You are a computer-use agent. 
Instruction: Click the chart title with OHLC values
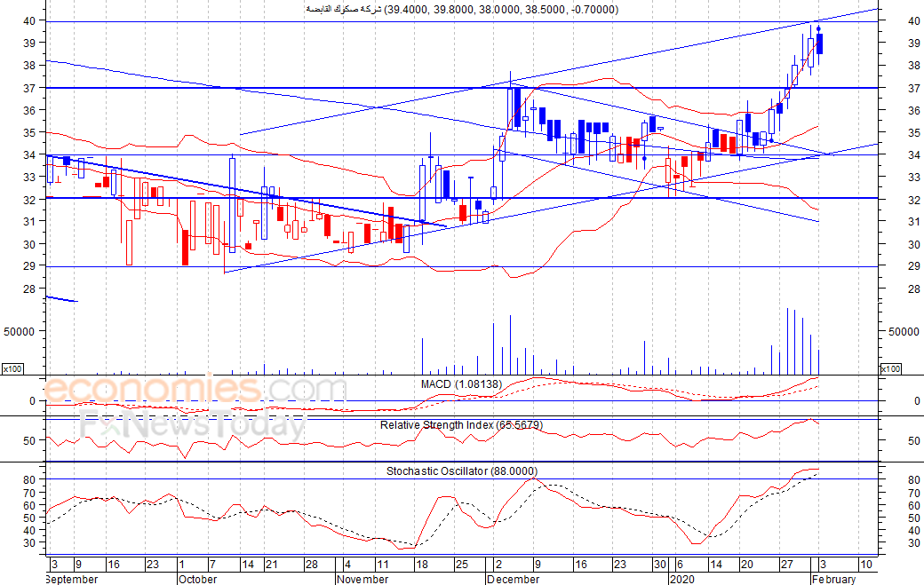coord(462,9)
